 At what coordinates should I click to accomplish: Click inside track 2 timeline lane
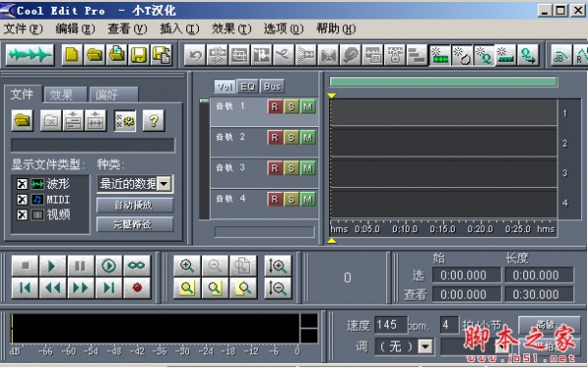pyautogui.click(x=443, y=142)
